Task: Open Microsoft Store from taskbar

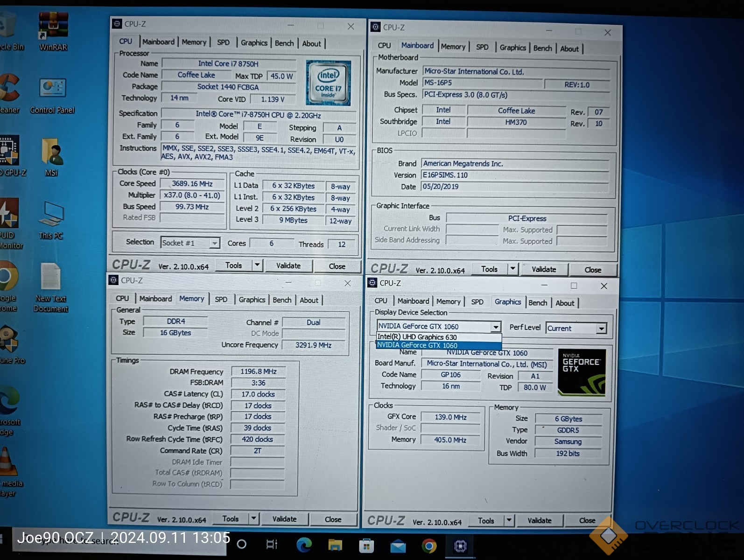Action: coord(366,545)
